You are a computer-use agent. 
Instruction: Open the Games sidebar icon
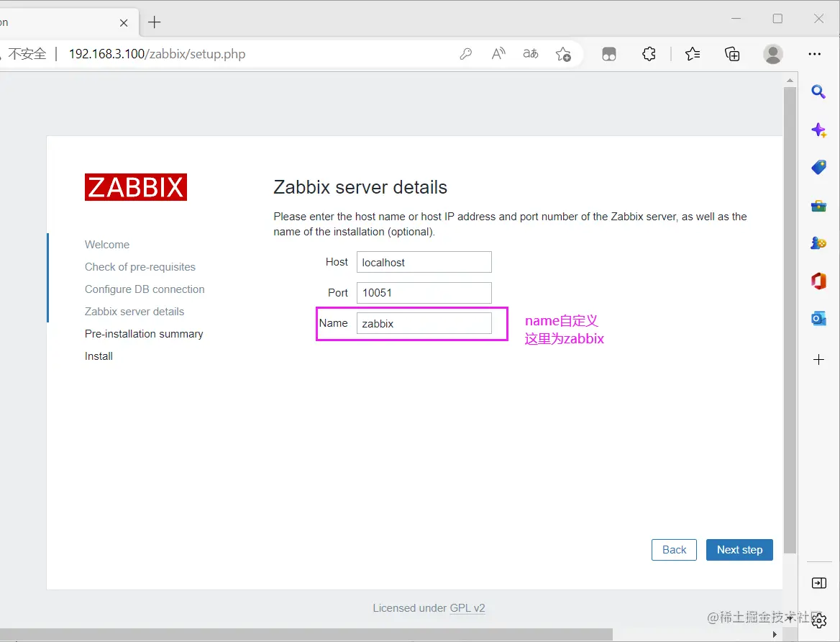818,243
